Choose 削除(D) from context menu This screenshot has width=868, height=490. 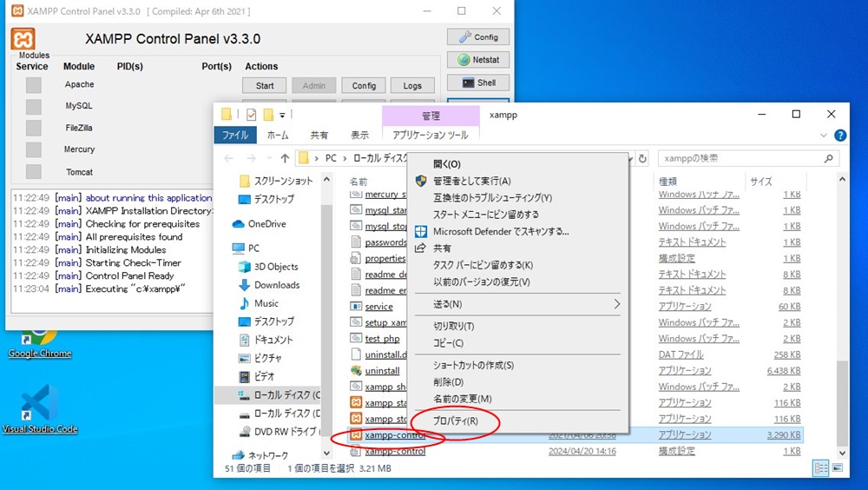point(517,382)
